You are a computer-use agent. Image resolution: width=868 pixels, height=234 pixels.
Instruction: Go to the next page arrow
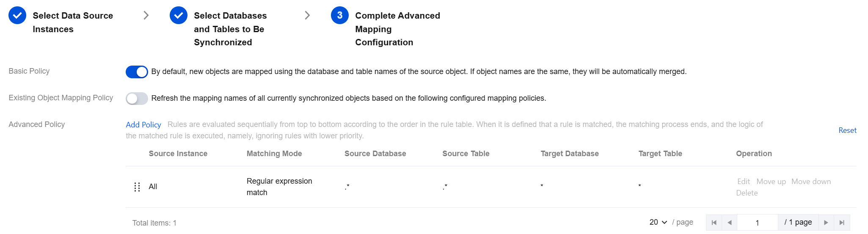pyautogui.click(x=826, y=223)
